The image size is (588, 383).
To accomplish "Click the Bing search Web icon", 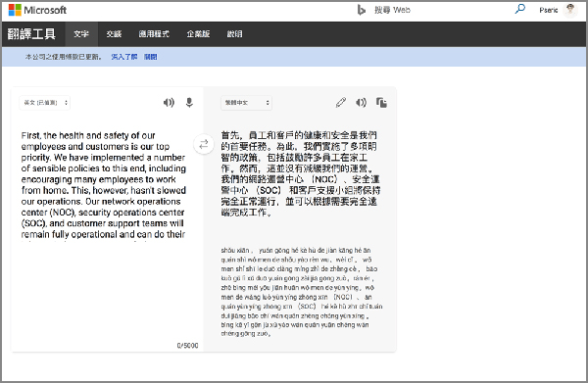I will coord(361,10).
